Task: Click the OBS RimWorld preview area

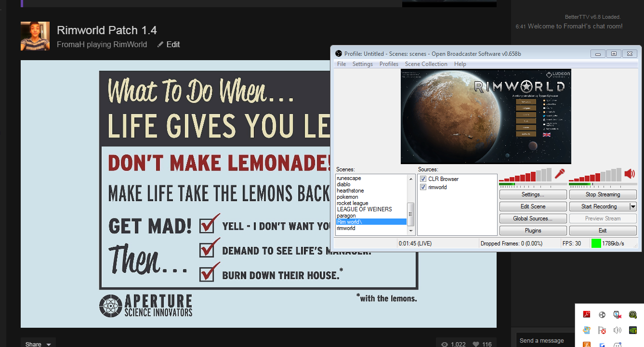Action: [x=486, y=116]
